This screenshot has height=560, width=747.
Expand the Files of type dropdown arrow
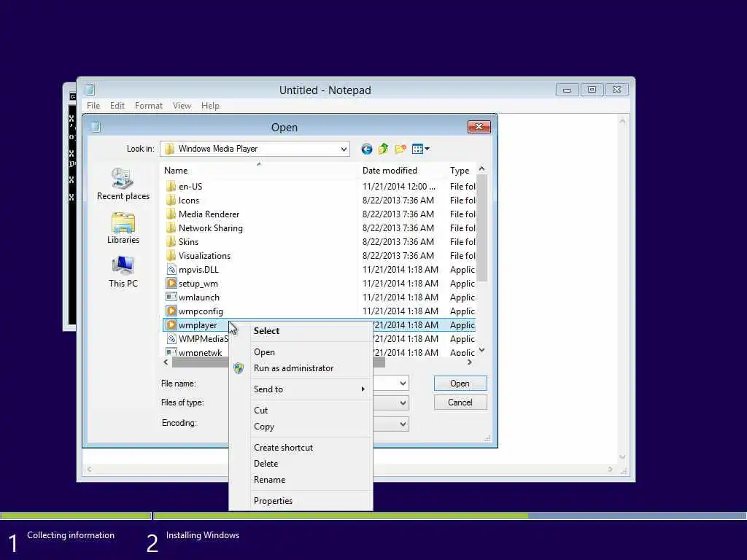(403, 403)
